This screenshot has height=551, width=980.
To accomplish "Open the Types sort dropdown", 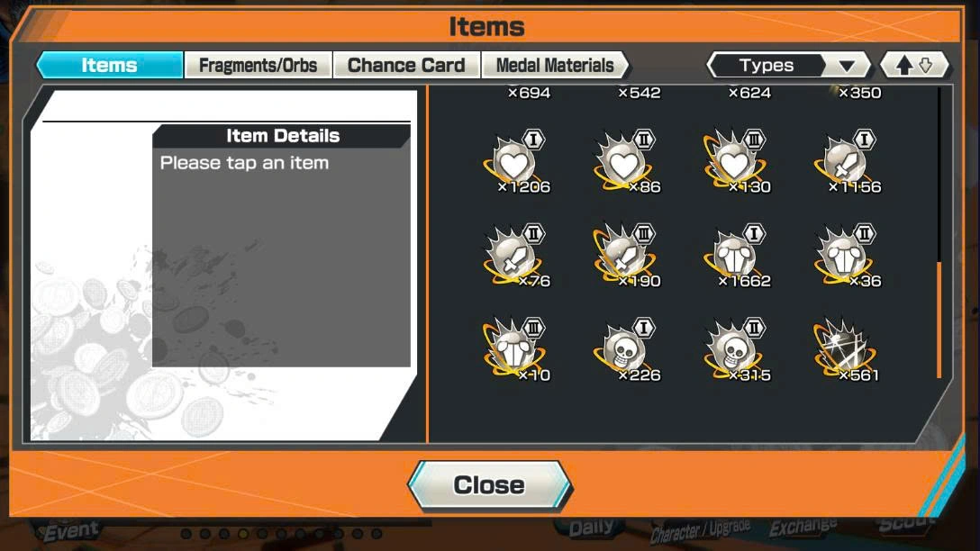I will pyautogui.click(x=788, y=65).
